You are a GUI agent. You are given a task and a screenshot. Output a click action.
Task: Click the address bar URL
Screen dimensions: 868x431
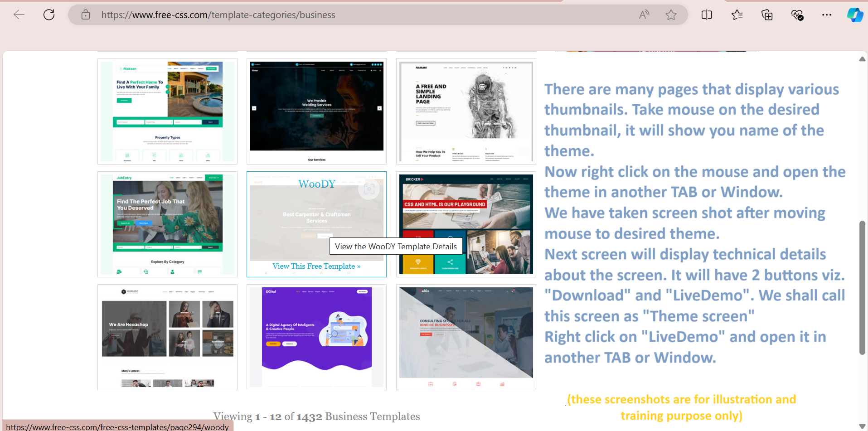click(218, 15)
